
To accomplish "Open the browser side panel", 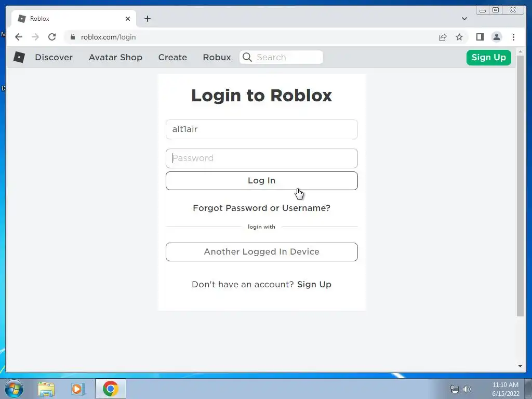I will (480, 37).
